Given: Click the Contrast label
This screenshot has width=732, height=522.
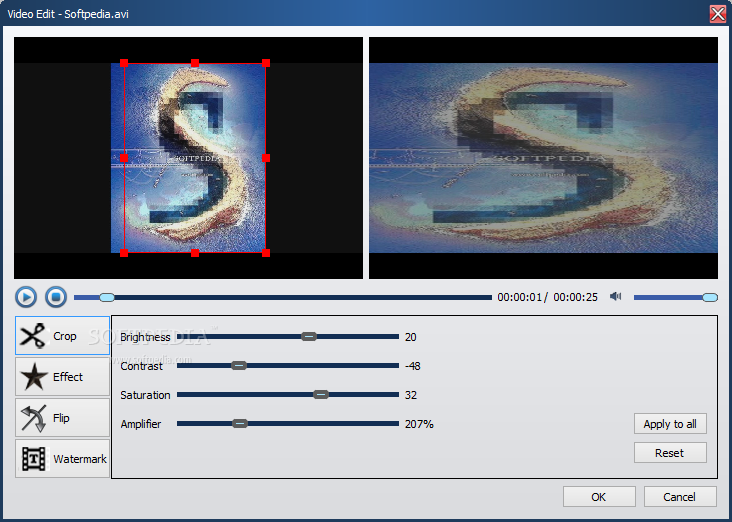Looking at the screenshot, I should tap(141, 366).
